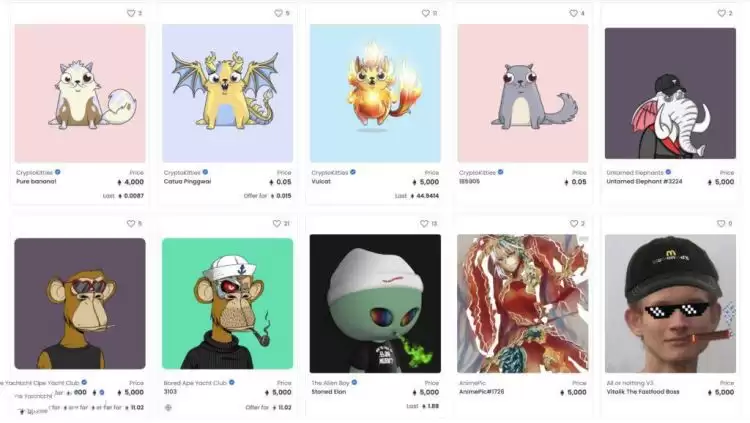Open Bored Ape 3103 sailor hat image
Image resolution: width=750 pixels, height=423 pixels.
tap(227, 303)
